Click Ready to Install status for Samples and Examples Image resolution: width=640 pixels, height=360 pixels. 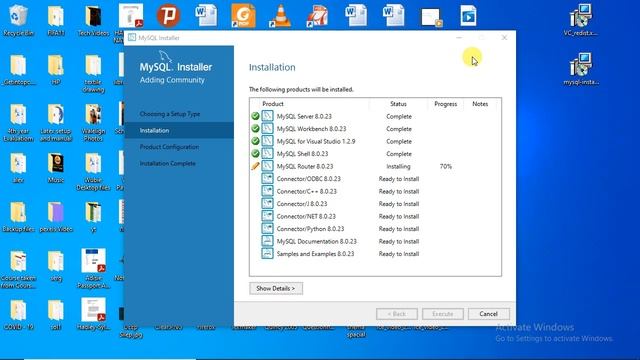coord(399,254)
